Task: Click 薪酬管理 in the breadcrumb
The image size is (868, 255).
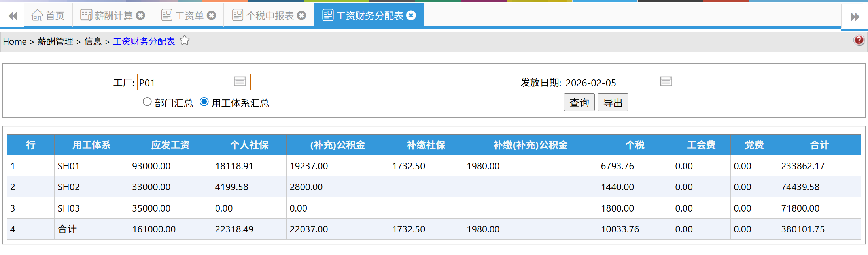Action: (x=55, y=41)
